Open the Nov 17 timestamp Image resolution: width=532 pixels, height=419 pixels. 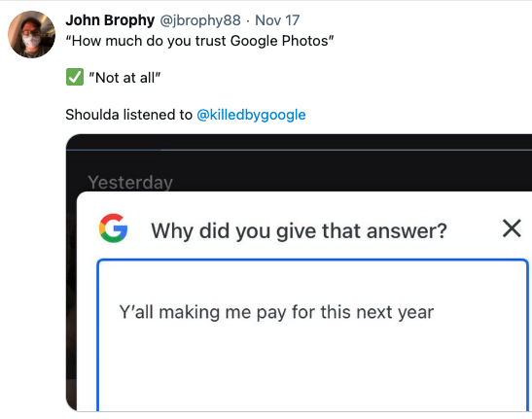click(277, 20)
